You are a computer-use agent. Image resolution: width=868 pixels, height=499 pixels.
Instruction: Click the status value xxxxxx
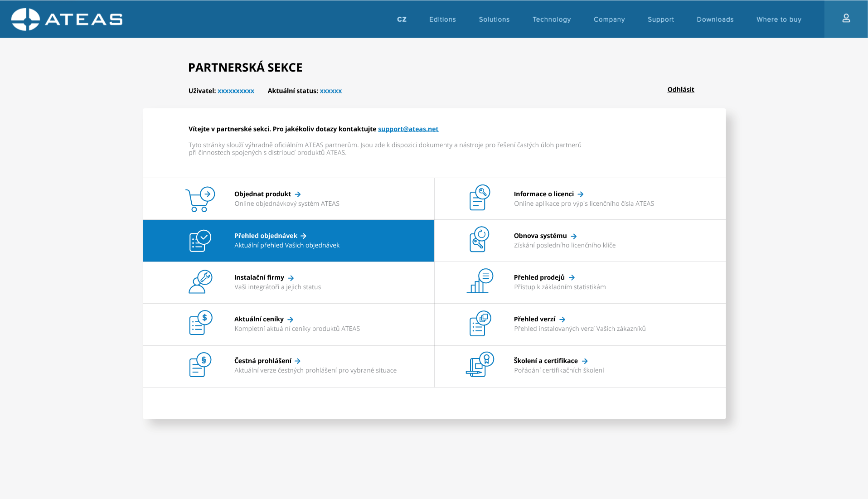click(x=330, y=91)
